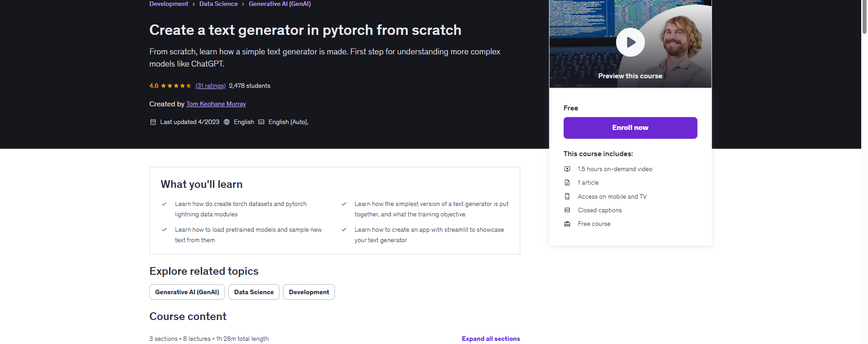Click the Explore related topics heading
The image size is (868, 344).
point(204,271)
